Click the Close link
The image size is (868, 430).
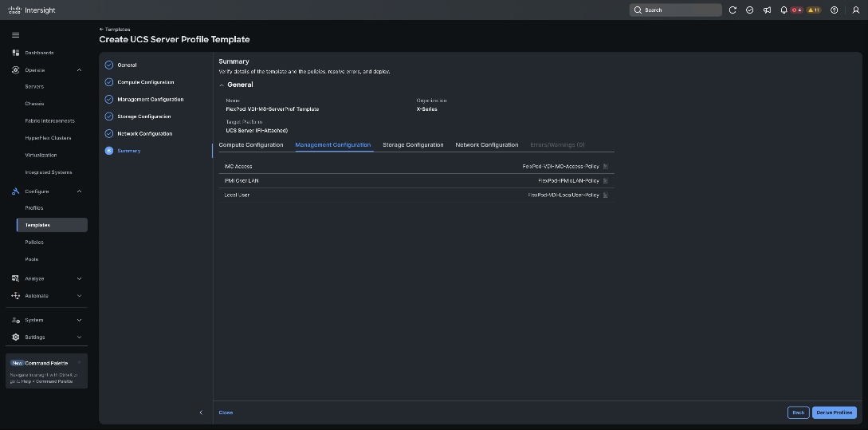point(226,412)
